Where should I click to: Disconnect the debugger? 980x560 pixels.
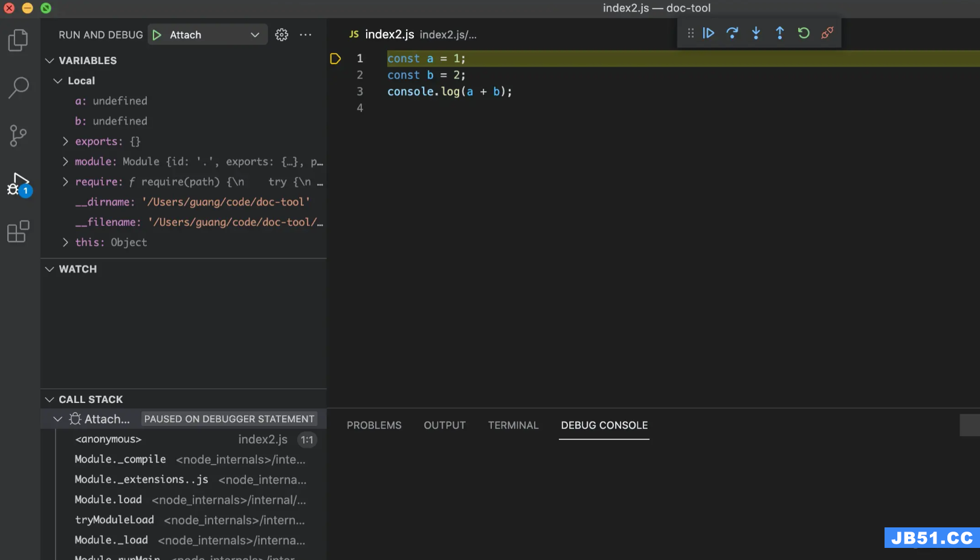pyautogui.click(x=827, y=33)
